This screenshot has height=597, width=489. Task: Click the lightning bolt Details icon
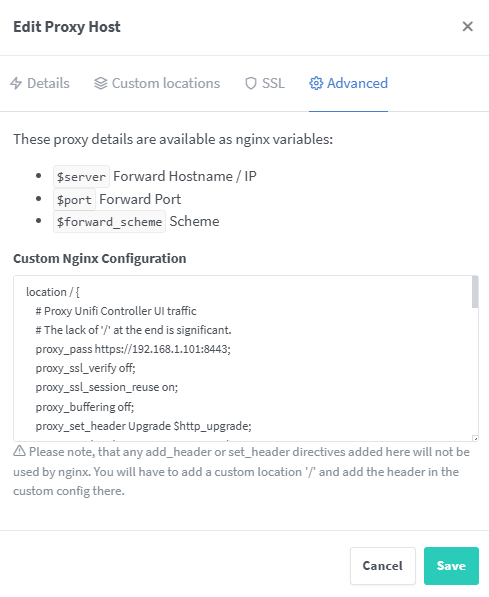16,83
